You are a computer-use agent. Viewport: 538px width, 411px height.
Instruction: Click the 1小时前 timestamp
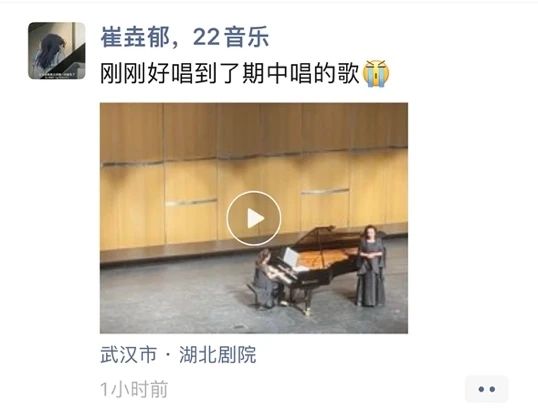tap(134, 389)
